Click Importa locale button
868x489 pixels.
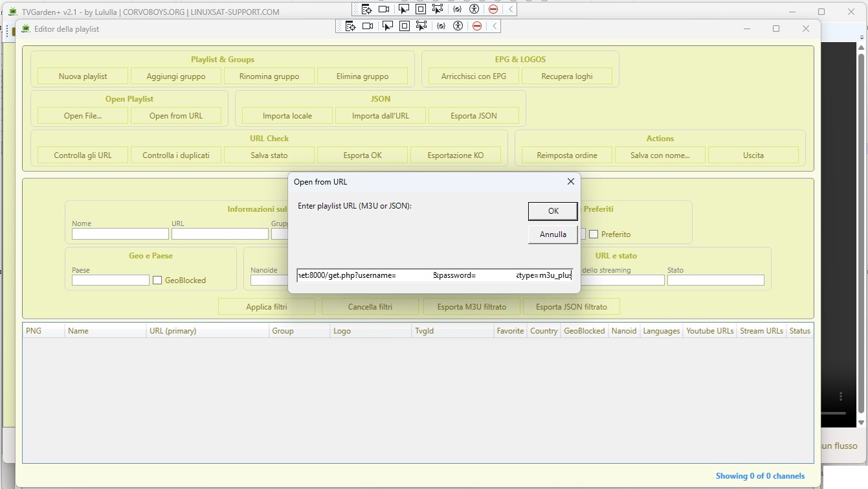[287, 116]
